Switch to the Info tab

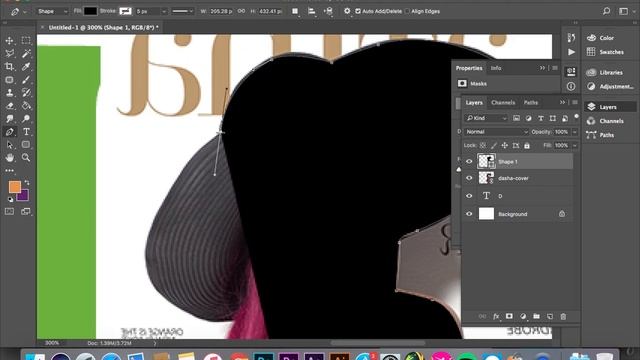tap(496, 68)
